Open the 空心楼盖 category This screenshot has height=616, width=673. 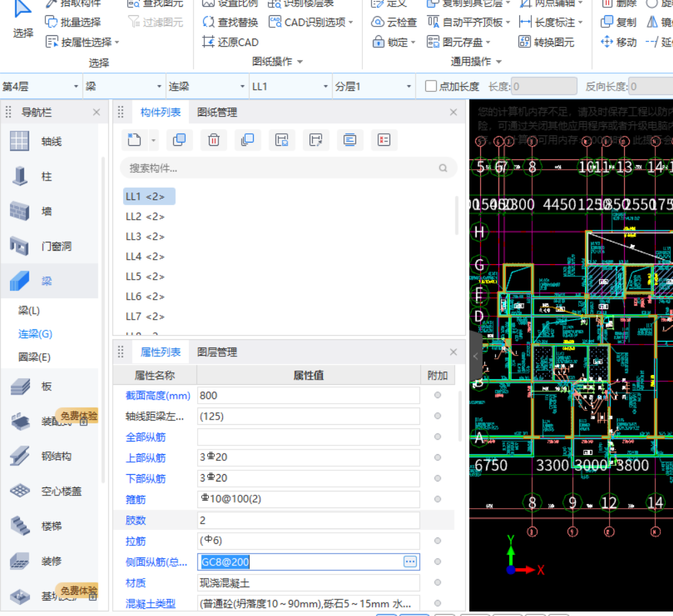[x=61, y=491]
